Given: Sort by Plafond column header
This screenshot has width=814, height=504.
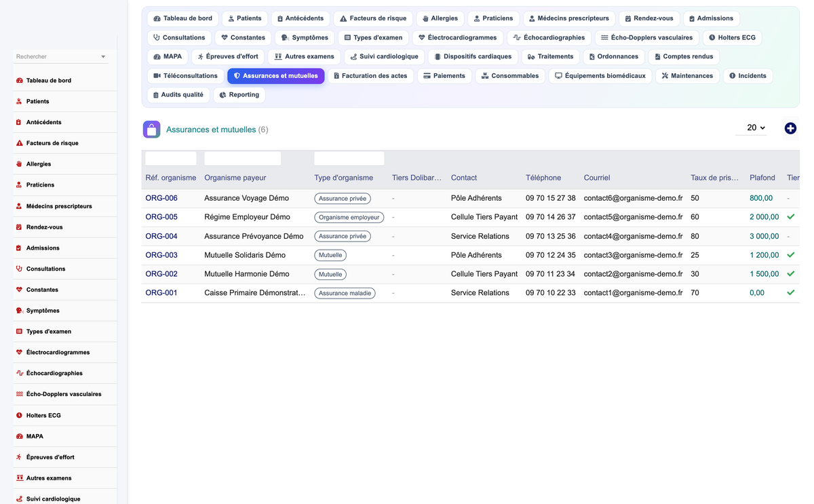Looking at the screenshot, I should click(x=762, y=178).
